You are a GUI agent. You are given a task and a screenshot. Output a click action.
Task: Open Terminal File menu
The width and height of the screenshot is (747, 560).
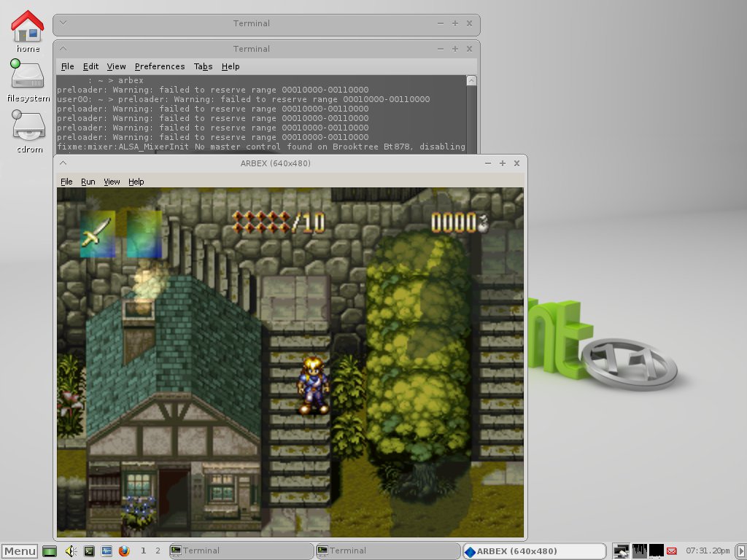[x=67, y=66]
